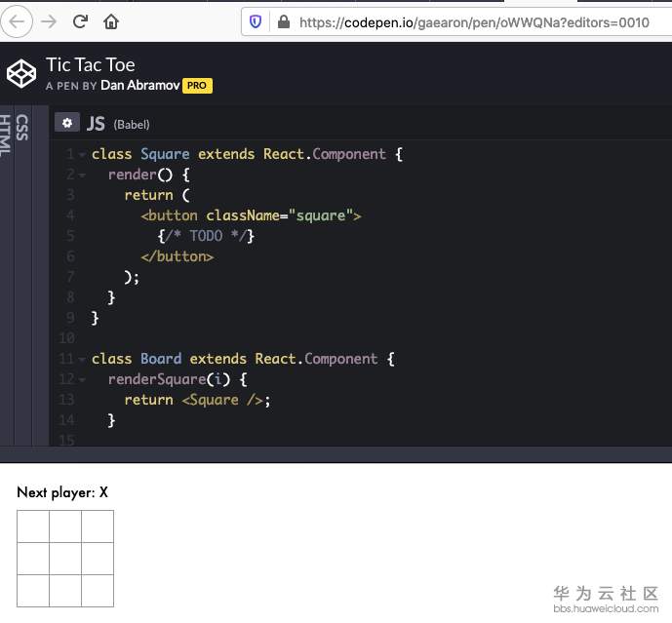The width and height of the screenshot is (672, 623).
Task: Click the </button> closing tag
Action: [177, 256]
